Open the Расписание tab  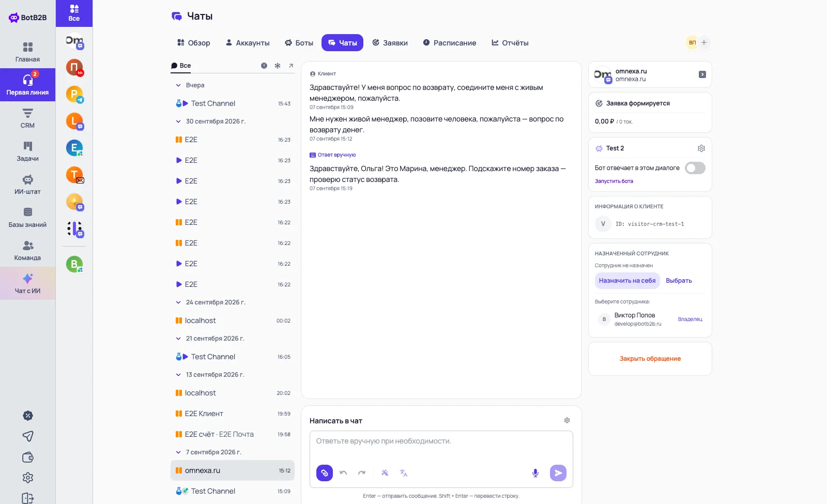click(x=450, y=43)
